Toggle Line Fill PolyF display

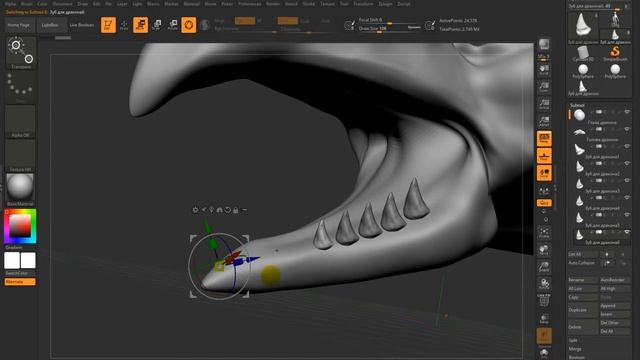tap(544, 300)
